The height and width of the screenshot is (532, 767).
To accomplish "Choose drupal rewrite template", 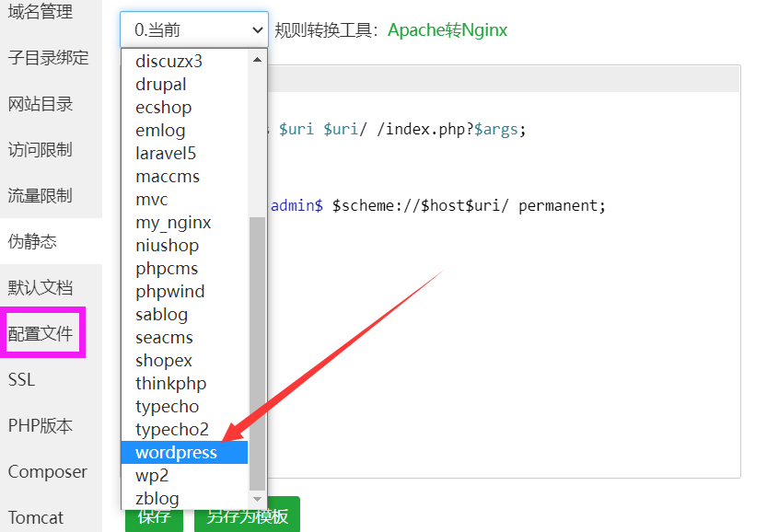I will coord(185,84).
